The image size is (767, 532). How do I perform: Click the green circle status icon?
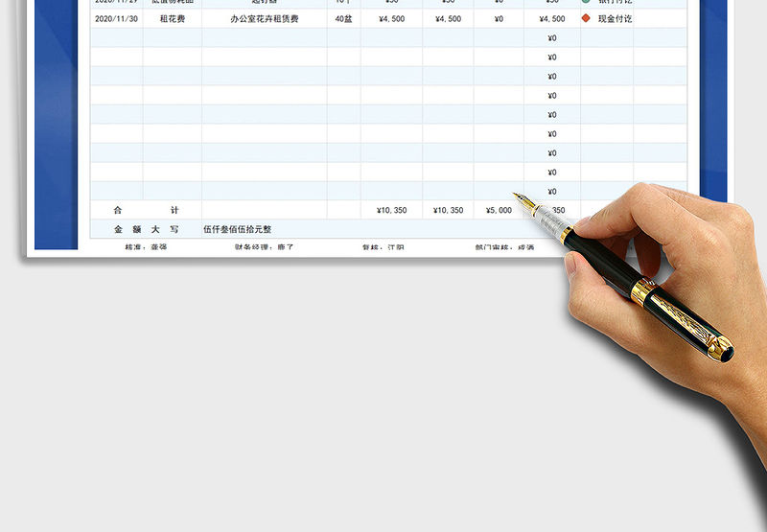pos(586,2)
